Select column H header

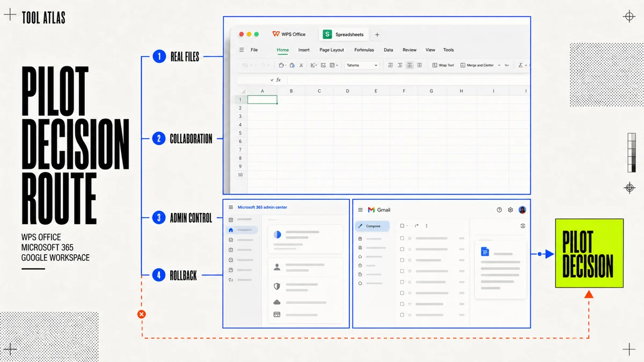(461, 91)
